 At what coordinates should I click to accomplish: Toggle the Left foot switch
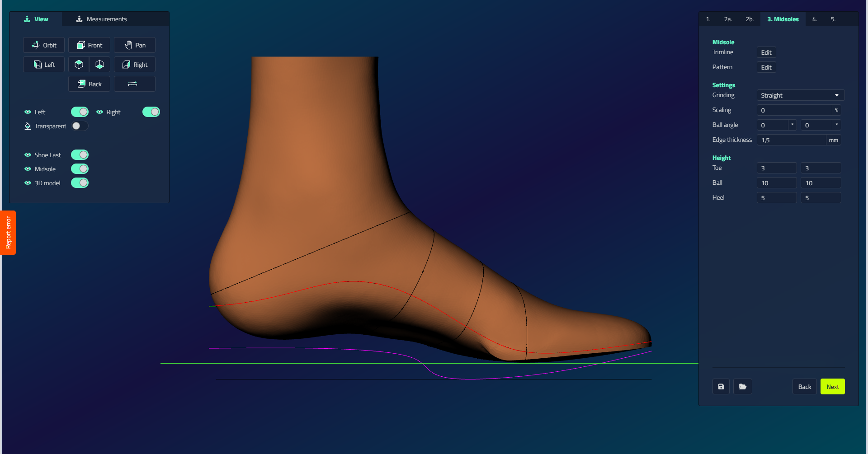pos(80,112)
